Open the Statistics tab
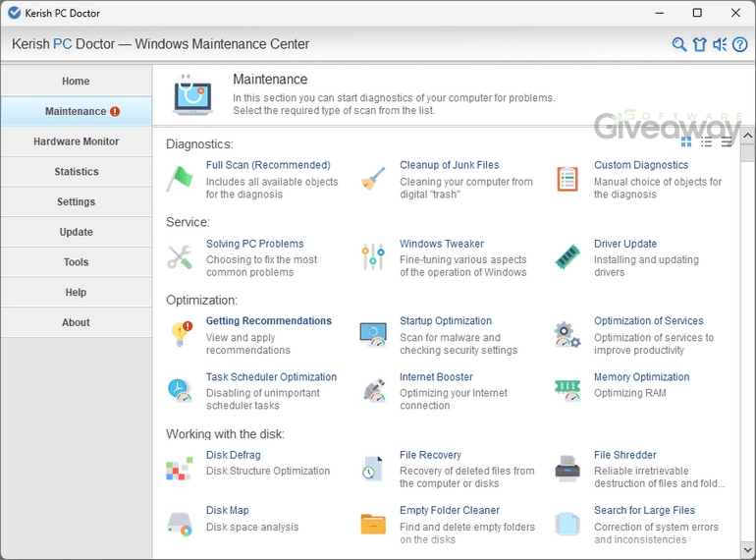The height and width of the screenshot is (560, 756). coord(76,172)
